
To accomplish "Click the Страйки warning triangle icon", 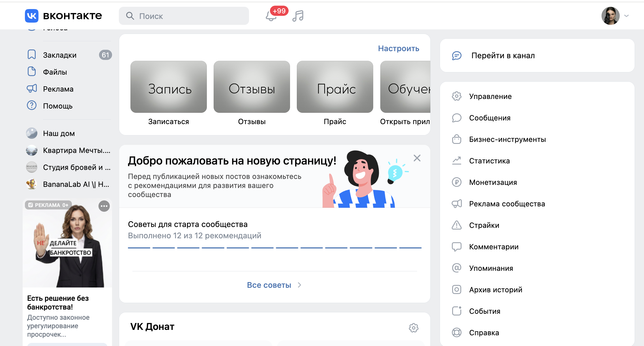I will [457, 225].
